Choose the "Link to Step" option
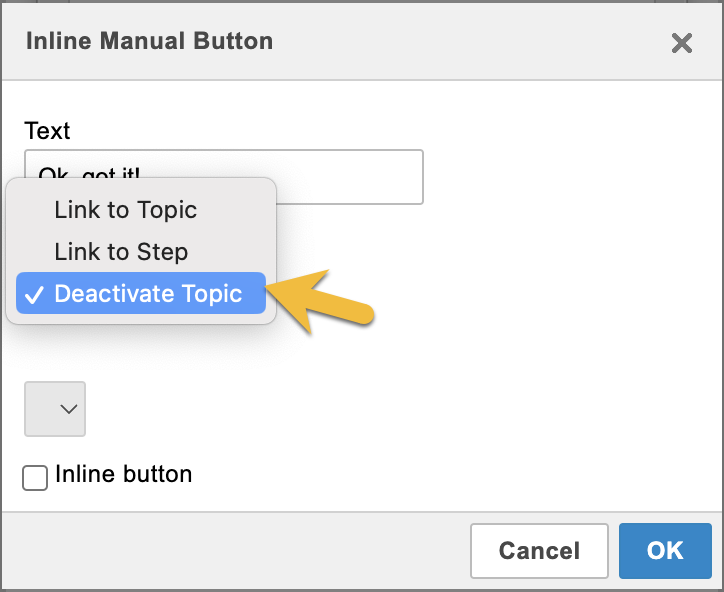The image size is (724, 592). [121, 252]
